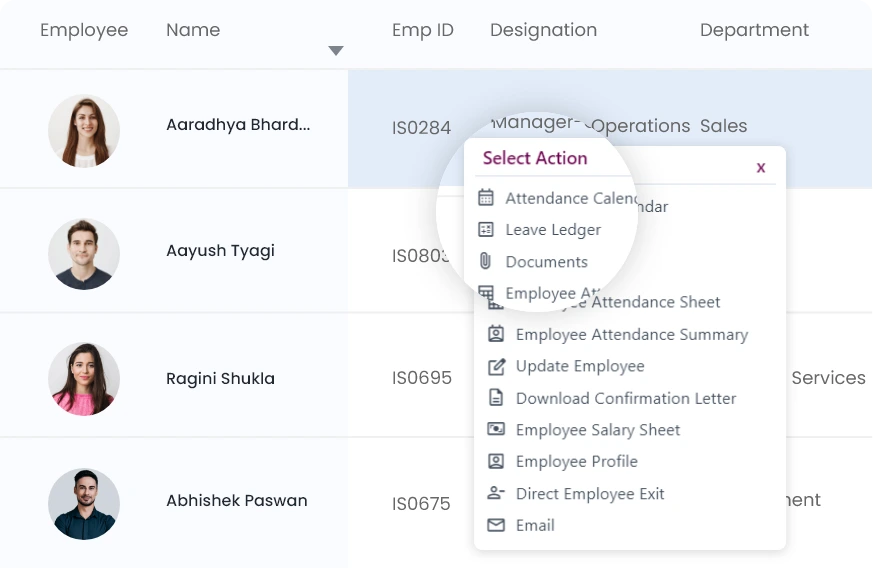873x570 pixels.
Task: Click the Documents paperclip icon
Action: coord(486,262)
